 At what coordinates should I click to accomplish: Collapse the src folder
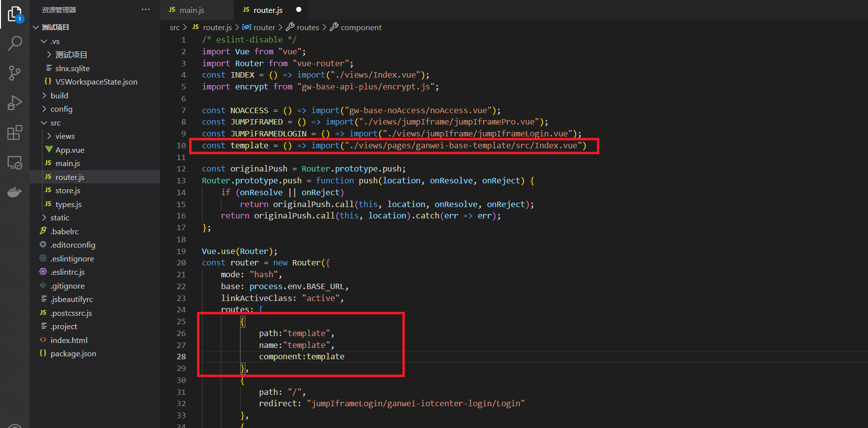coord(55,123)
